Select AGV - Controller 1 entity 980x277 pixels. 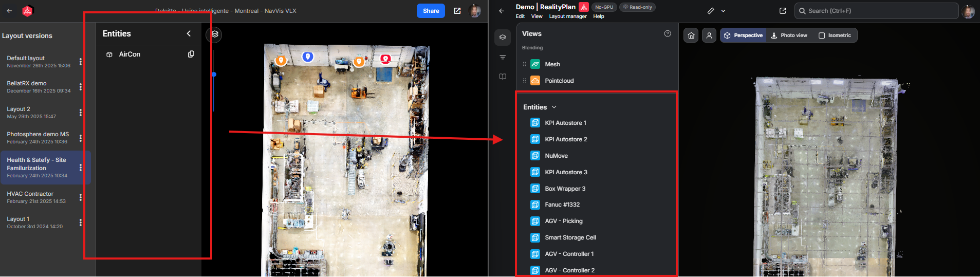click(569, 254)
